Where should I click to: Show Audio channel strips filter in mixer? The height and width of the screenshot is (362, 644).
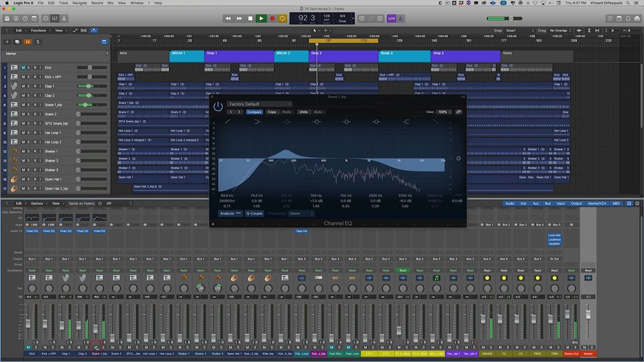click(x=510, y=204)
